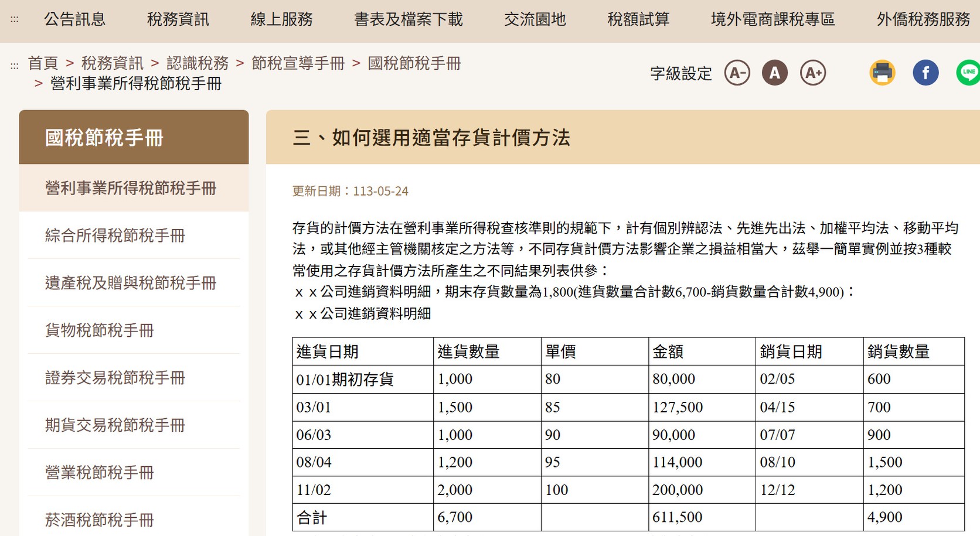Click the 銷貨日期 column header
This screenshot has width=980, height=536.
pyautogui.click(x=809, y=351)
